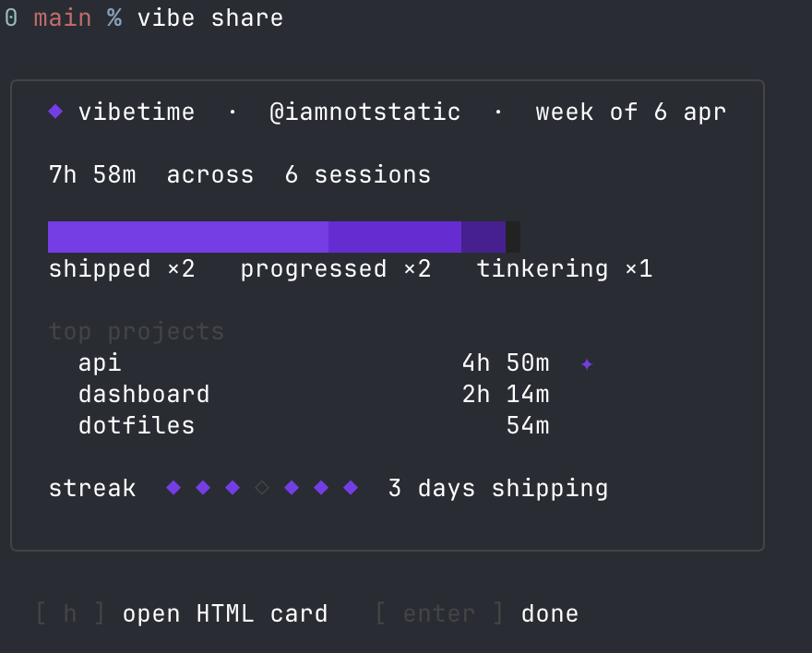Click the vibetime diamond logo icon
812x653 pixels.
click(x=54, y=111)
